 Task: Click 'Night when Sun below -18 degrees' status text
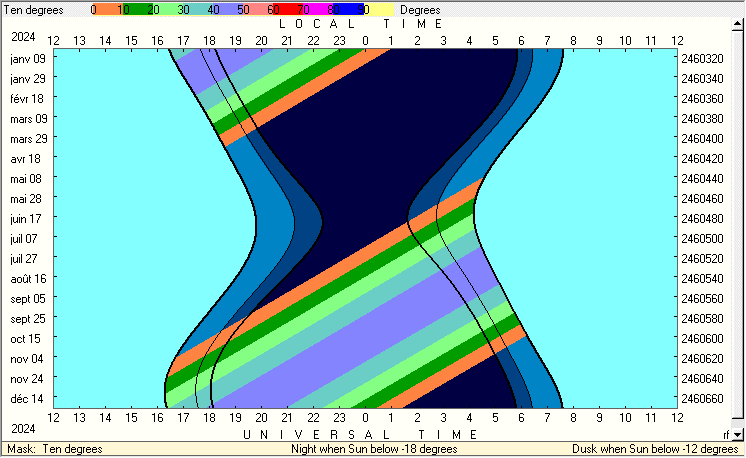374,449
